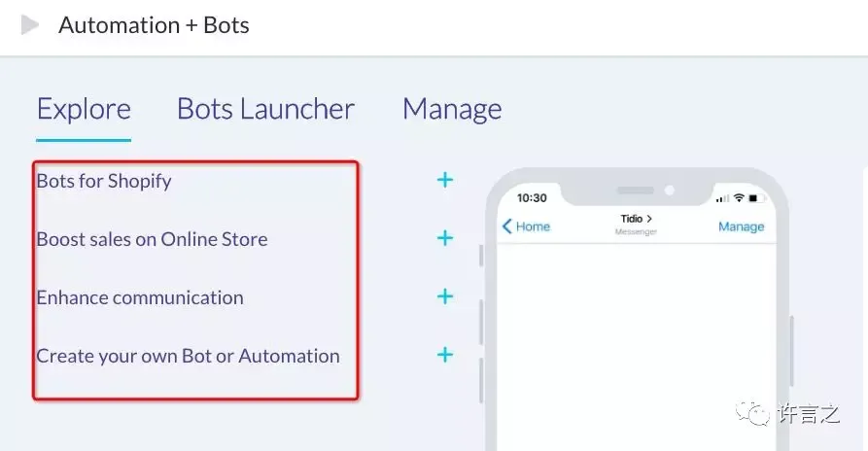Viewport: 868px width, 451px height.
Task: Click the 10:30 clock in phone preview
Action: pos(532,198)
